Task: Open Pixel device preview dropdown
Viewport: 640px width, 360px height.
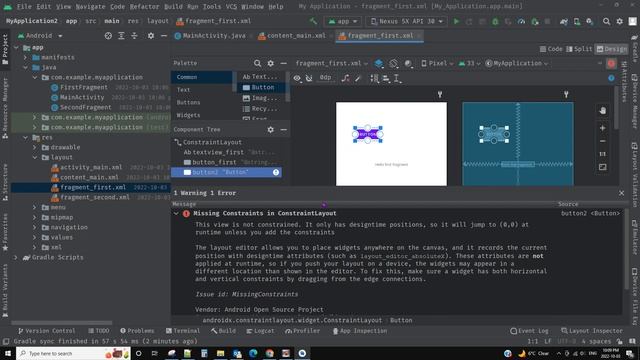Action: click(437, 63)
